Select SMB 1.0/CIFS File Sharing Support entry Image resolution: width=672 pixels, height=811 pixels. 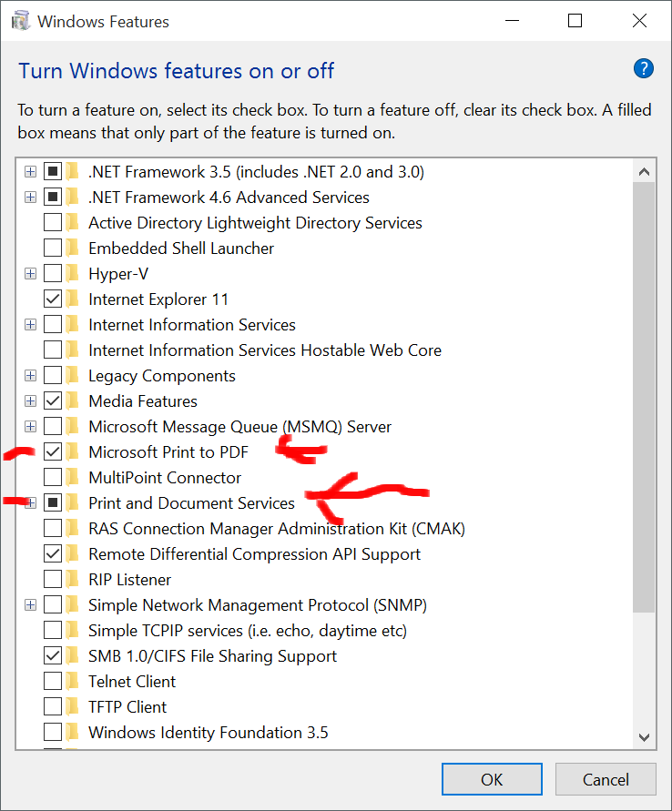tap(213, 656)
